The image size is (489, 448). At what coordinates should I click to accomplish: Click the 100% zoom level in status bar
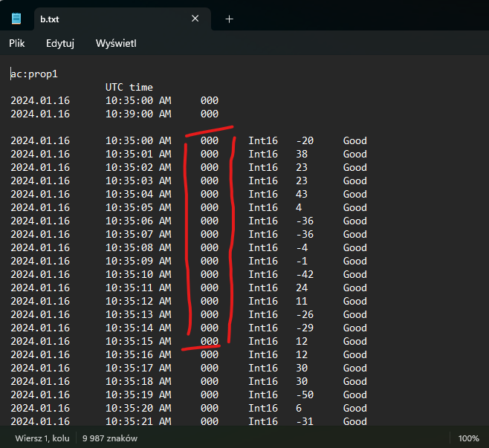(468, 438)
